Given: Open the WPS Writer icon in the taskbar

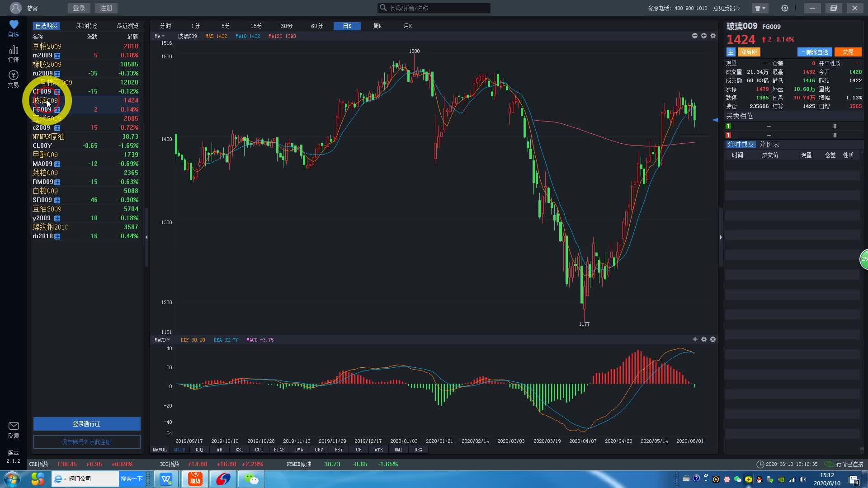Looking at the screenshot, I should (166, 479).
